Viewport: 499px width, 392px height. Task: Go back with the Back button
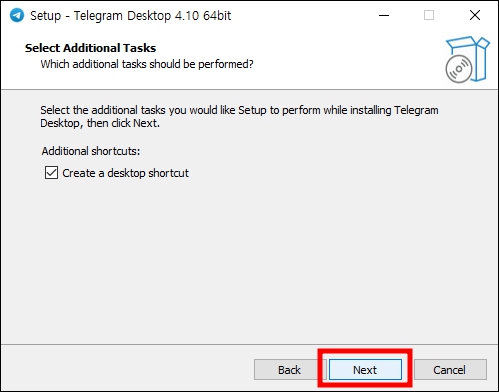coord(289,369)
